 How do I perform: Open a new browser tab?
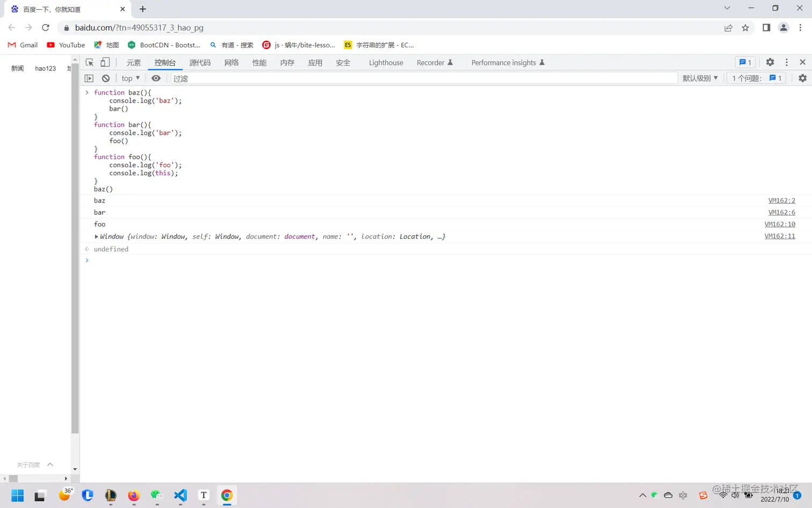(143, 9)
